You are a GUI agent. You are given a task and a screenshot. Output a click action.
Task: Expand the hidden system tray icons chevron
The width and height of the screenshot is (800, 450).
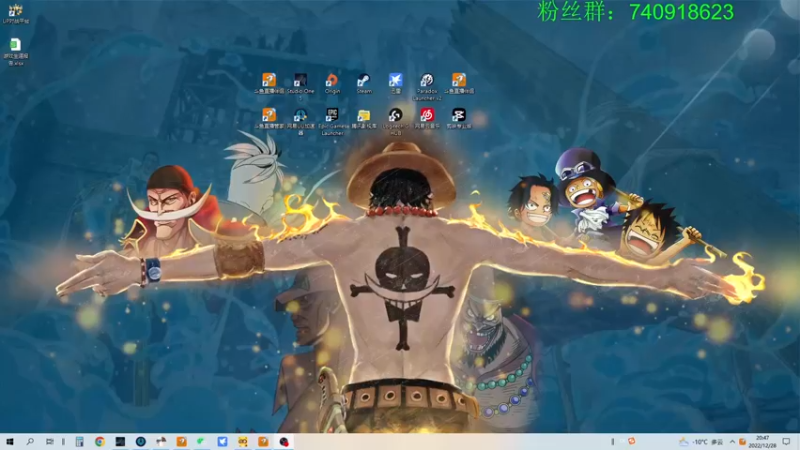coord(732,441)
